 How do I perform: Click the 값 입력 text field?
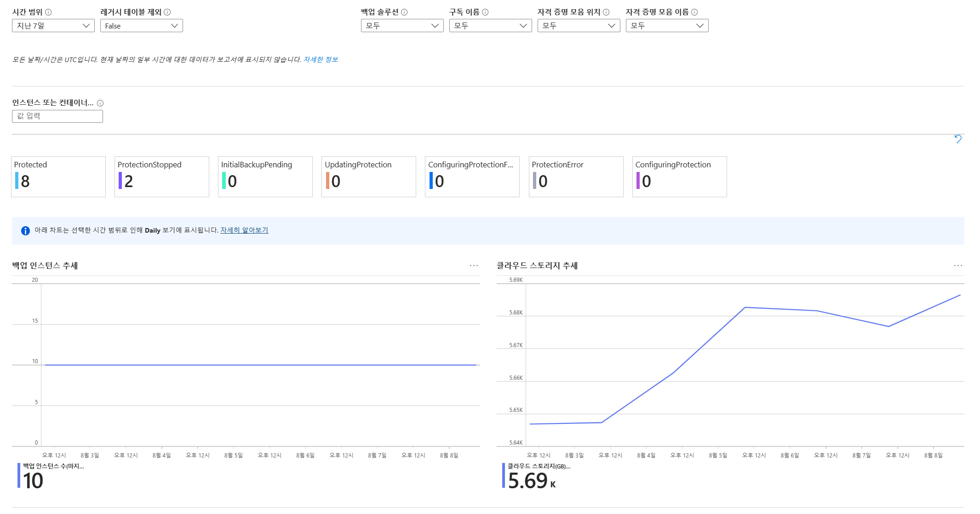[x=57, y=116]
